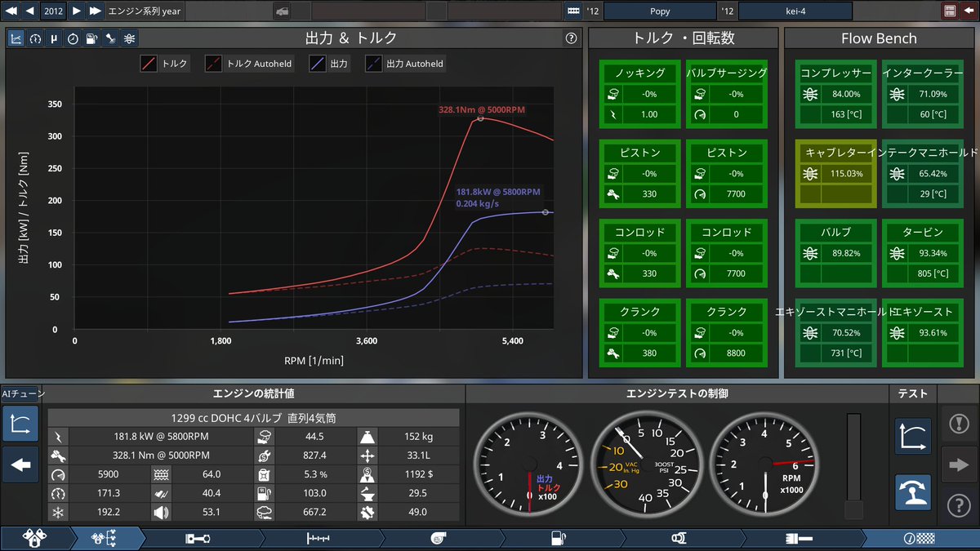
Task: Select the yellow キャブレター flow card
Action: point(835,173)
